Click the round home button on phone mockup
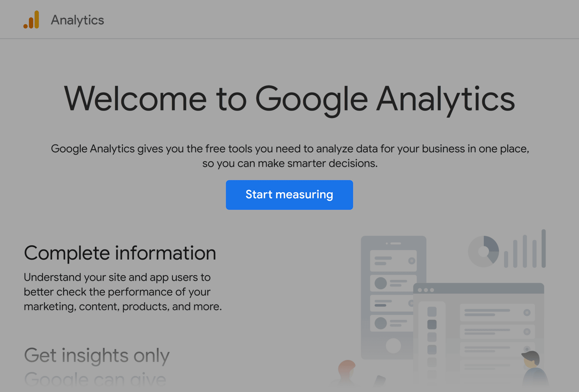Viewport: 579px width, 392px height. pyautogui.click(x=393, y=346)
